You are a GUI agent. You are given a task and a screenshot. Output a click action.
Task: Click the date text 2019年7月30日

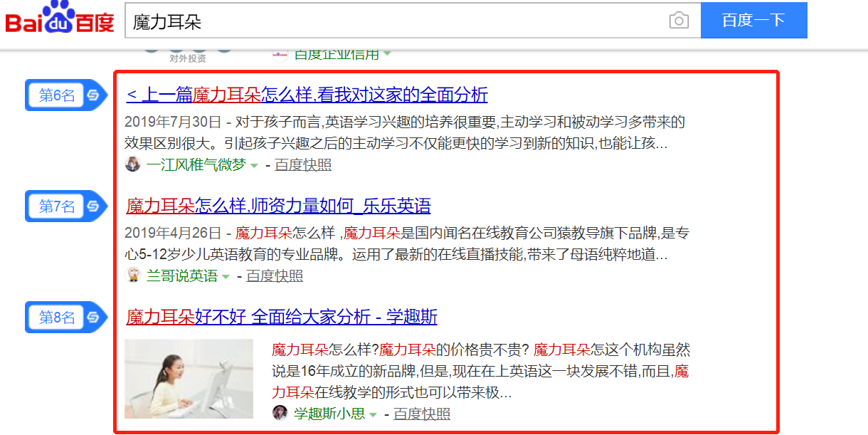point(174,122)
